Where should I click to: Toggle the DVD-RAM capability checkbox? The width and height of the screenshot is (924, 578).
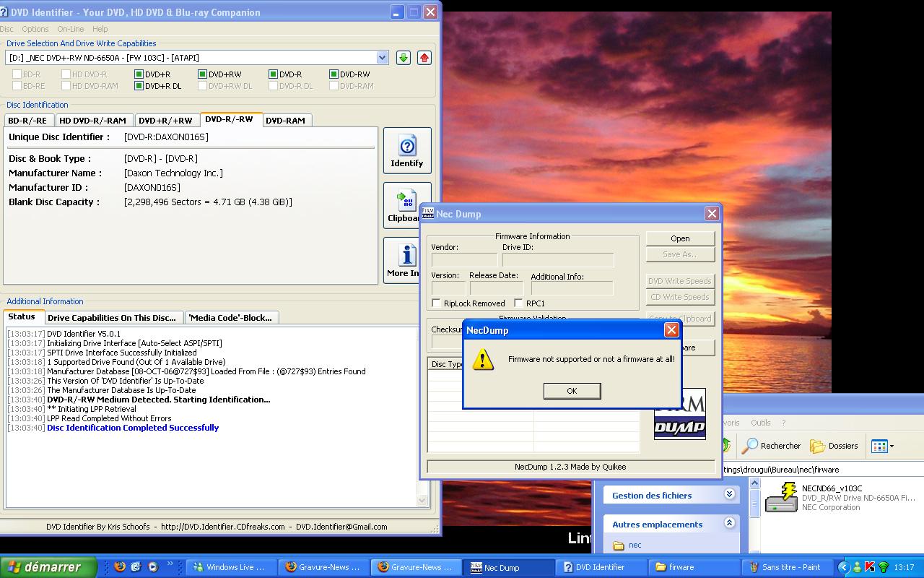[x=334, y=86]
